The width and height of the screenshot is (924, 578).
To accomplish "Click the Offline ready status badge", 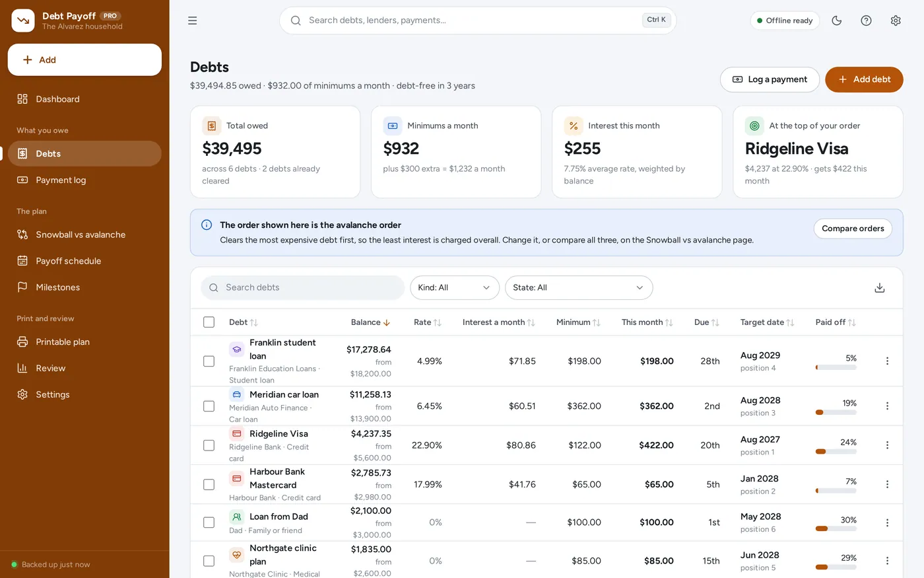I will [785, 20].
